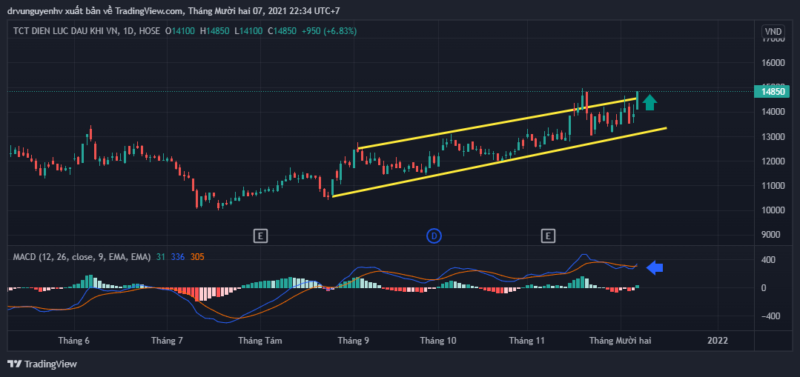Click the 14850 current price label
The height and width of the screenshot is (377, 800).
tap(772, 92)
